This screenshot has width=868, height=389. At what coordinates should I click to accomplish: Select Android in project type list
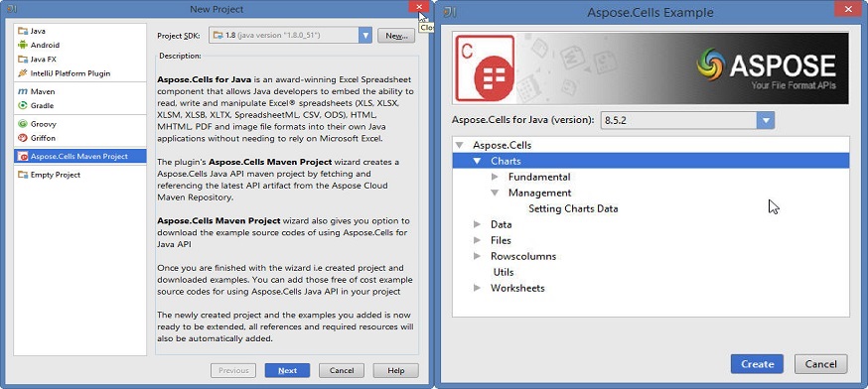point(80,45)
